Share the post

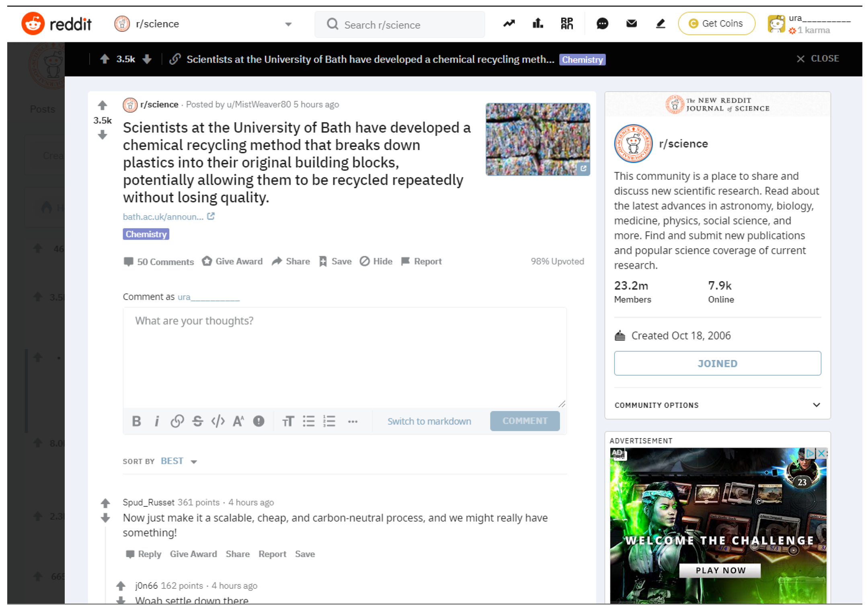tap(291, 261)
